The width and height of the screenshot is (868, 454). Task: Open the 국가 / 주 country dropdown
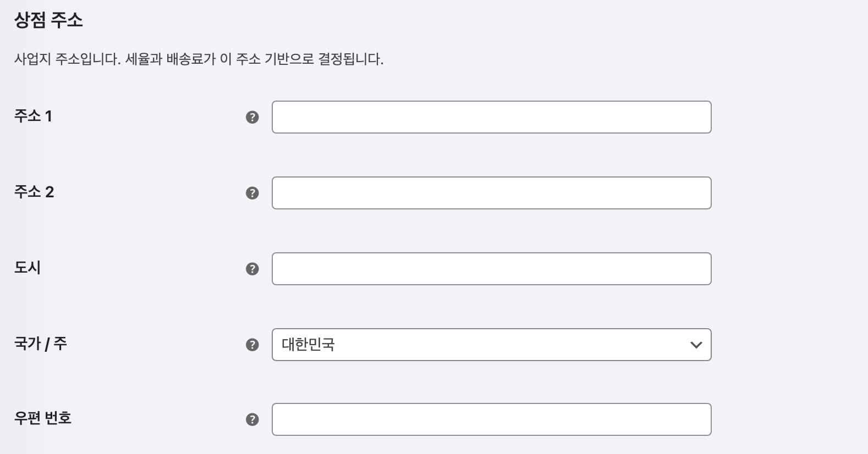tap(491, 345)
